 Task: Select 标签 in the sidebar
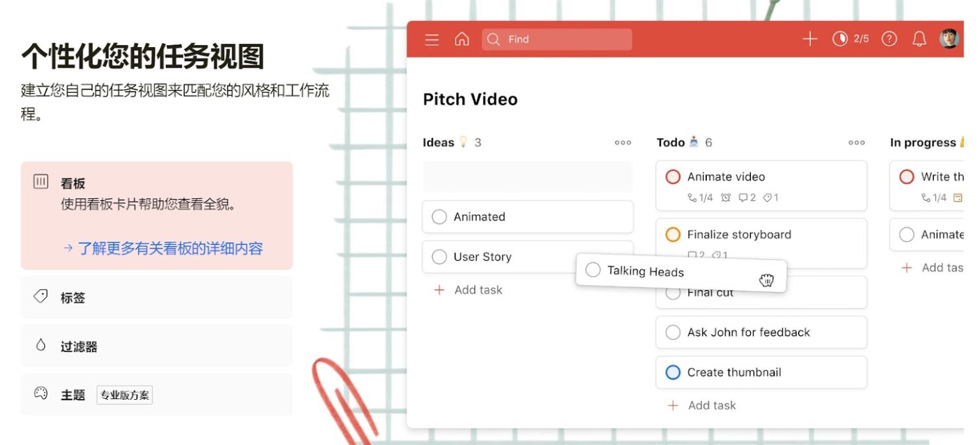(x=70, y=297)
